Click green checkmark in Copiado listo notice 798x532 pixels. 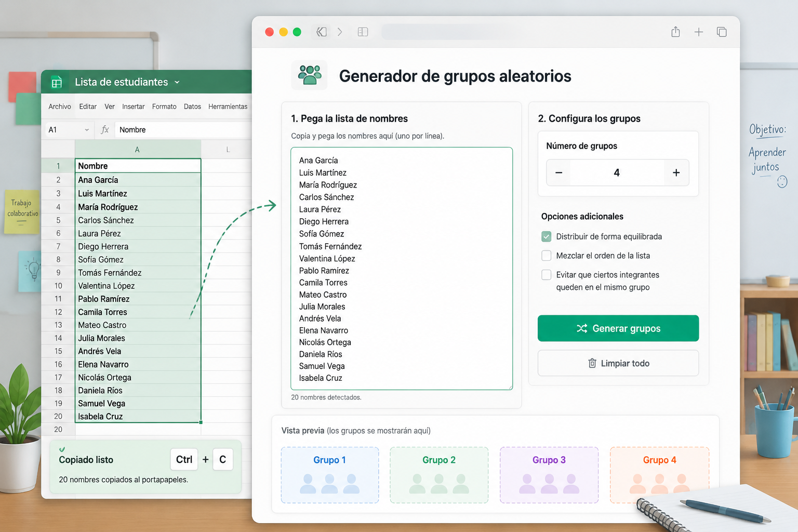pos(62,449)
